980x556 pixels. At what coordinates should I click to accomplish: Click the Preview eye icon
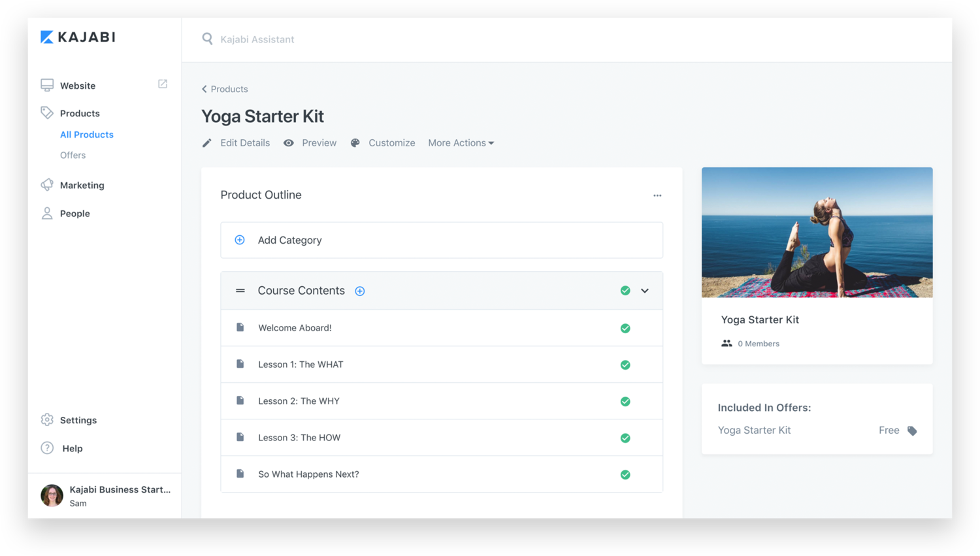click(x=289, y=143)
